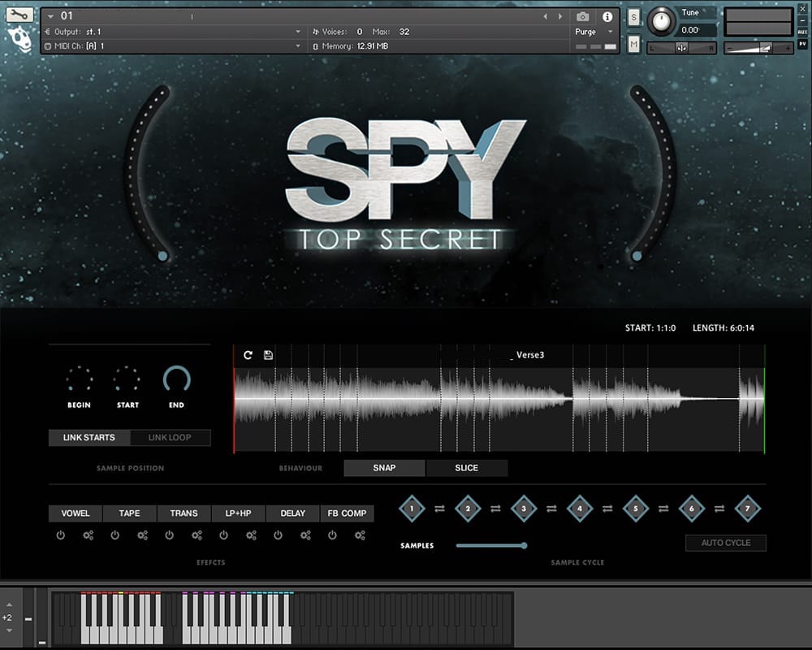Toggle the TAPE effect power button

[114, 535]
